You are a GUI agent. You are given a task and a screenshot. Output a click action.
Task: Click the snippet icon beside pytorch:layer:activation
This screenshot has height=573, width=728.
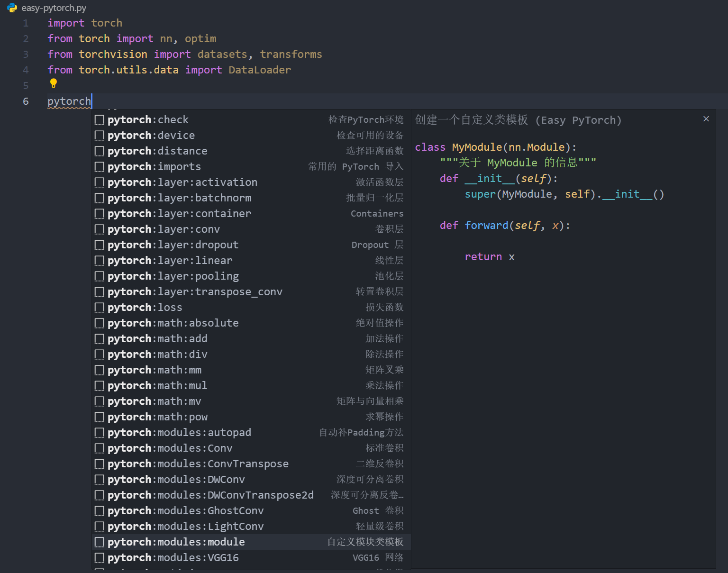point(100,182)
